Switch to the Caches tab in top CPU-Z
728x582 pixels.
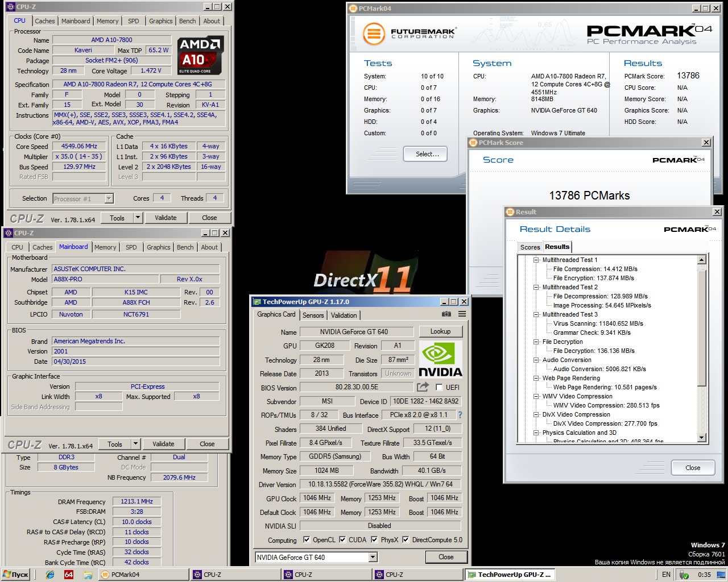pyautogui.click(x=45, y=21)
